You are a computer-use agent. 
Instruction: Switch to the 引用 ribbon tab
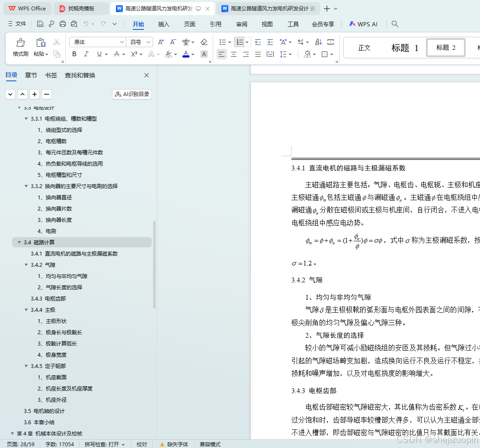[x=215, y=24]
